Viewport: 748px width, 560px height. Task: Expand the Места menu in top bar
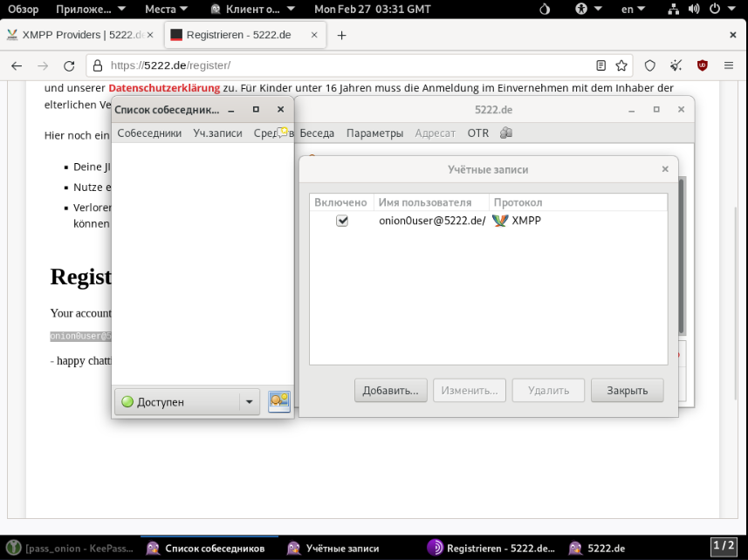point(166,9)
